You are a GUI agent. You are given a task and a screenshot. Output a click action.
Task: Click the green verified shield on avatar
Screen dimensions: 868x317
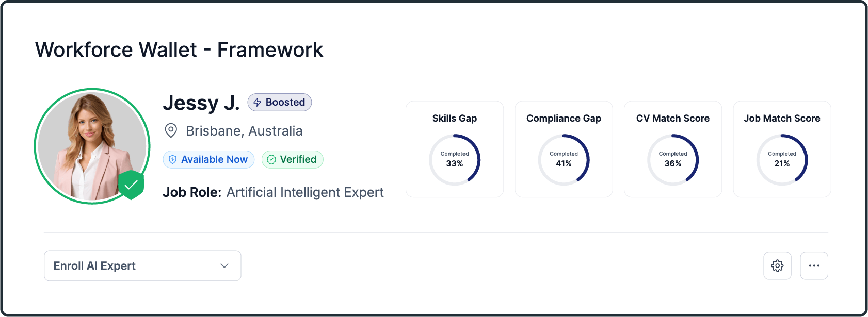[x=131, y=185]
